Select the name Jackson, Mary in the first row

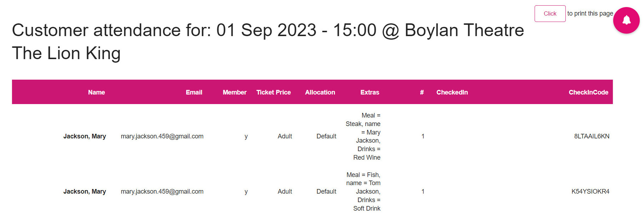pyautogui.click(x=85, y=136)
